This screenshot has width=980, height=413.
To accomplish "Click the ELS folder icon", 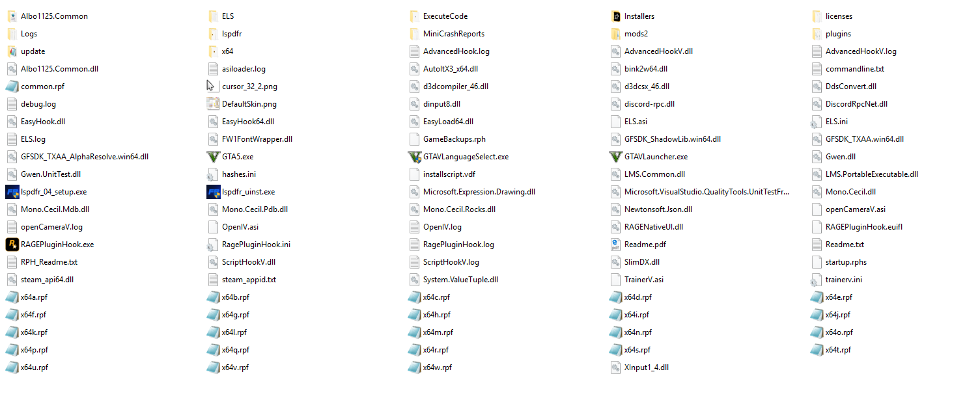I will point(214,16).
